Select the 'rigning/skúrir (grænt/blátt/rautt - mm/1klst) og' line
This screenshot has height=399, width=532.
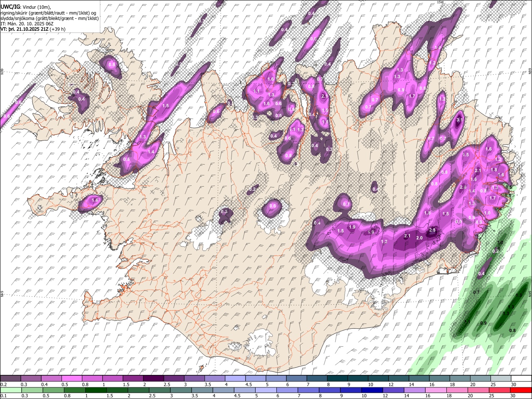point(48,13)
